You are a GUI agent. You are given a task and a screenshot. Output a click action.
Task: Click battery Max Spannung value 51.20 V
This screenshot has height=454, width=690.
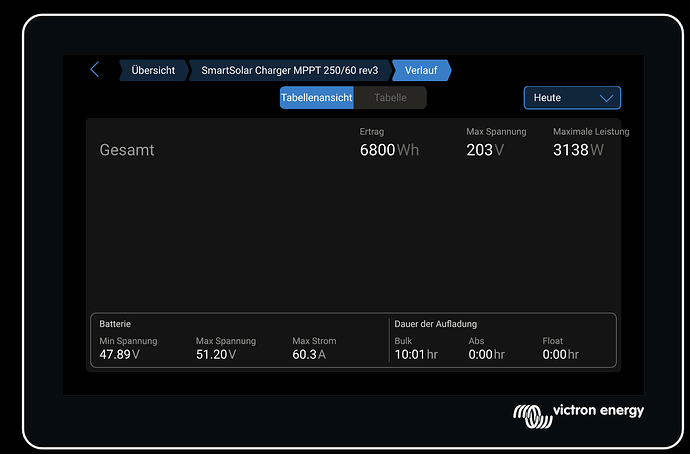click(216, 355)
